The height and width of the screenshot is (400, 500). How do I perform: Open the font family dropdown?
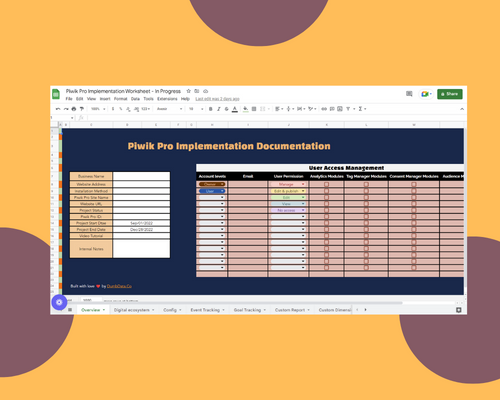pos(169,109)
